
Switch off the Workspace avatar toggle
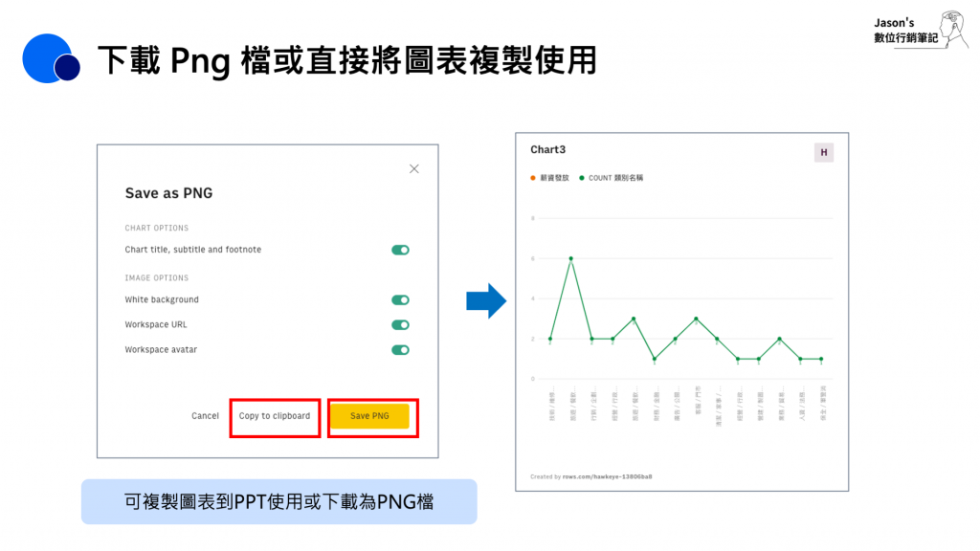[400, 350]
